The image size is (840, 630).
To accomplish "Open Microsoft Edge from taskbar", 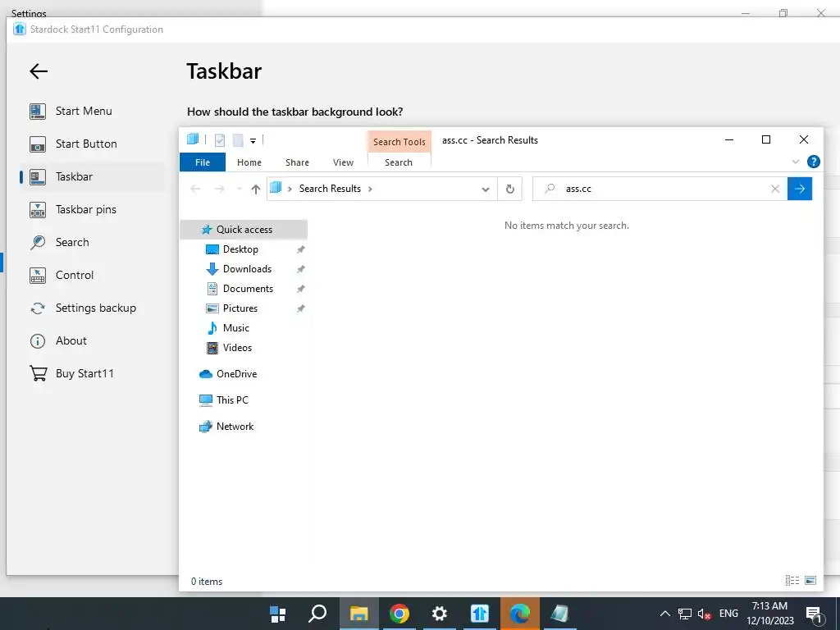I will (x=519, y=614).
